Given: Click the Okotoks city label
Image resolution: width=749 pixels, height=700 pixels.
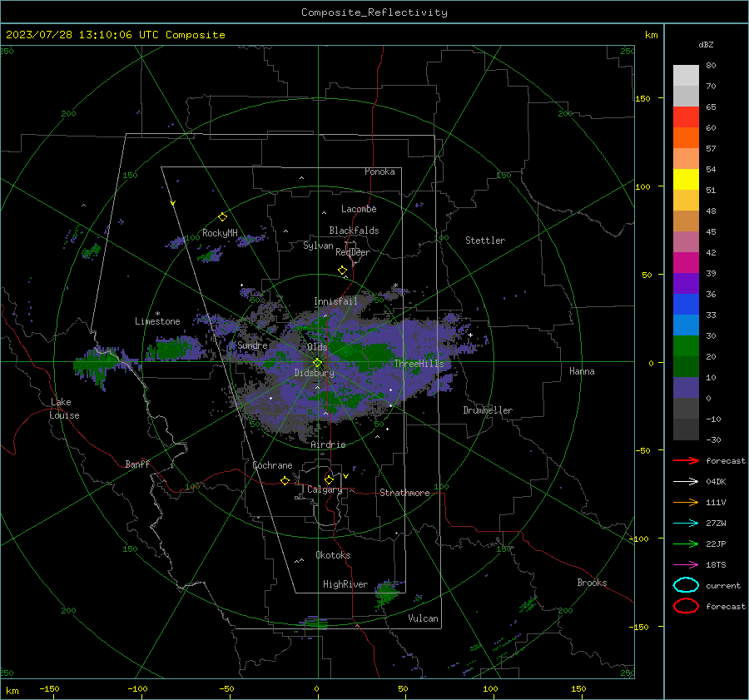Looking at the screenshot, I should (x=333, y=555).
